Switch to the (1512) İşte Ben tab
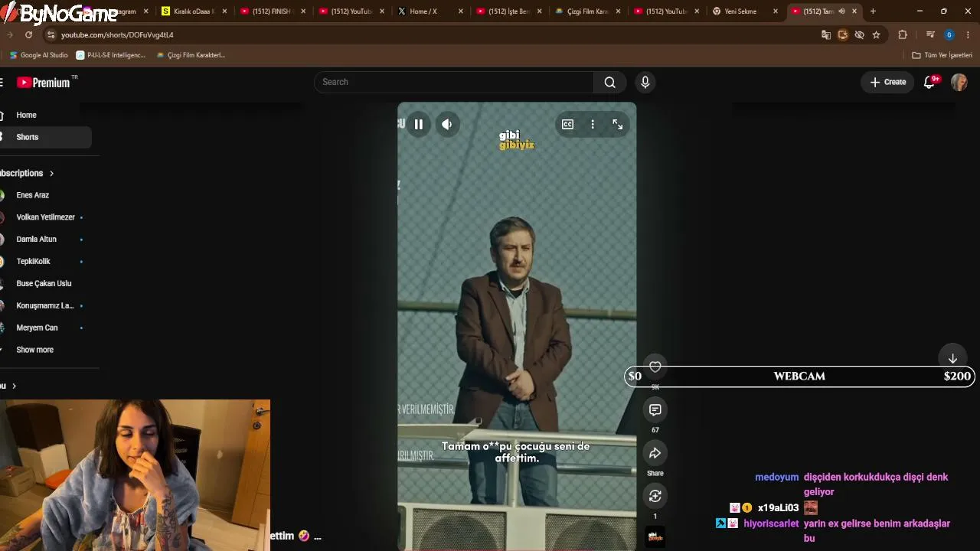The image size is (980, 551). click(x=508, y=11)
